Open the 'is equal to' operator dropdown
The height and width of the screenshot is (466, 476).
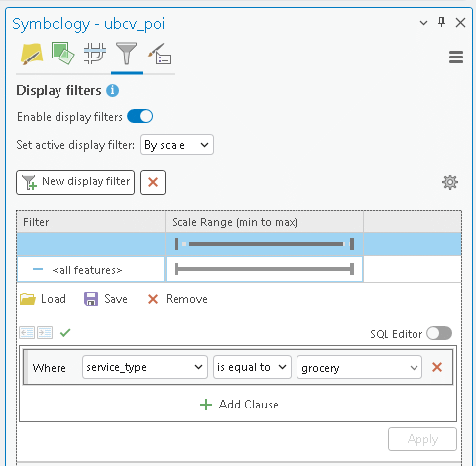point(252,367)
